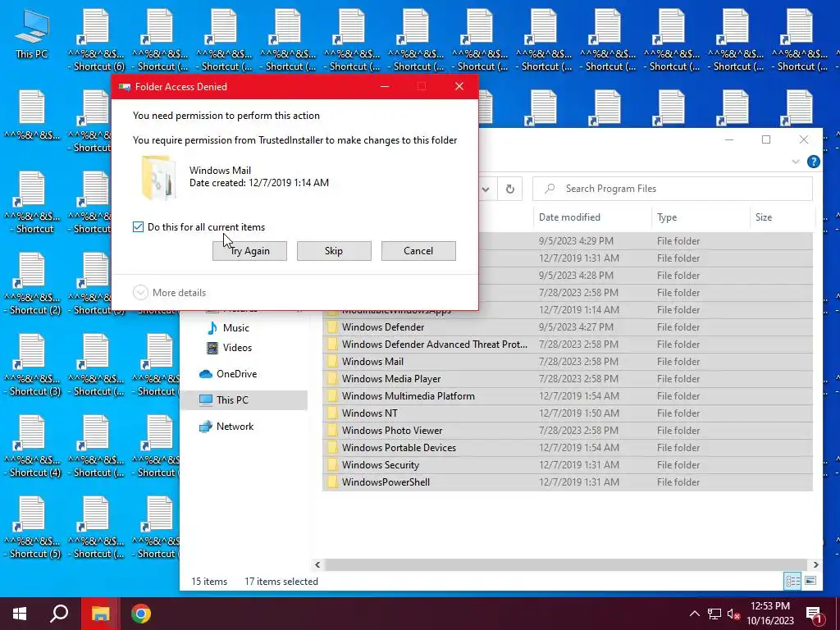
Task: Switch to Details view in Explorer
Action: coord(792,581)
